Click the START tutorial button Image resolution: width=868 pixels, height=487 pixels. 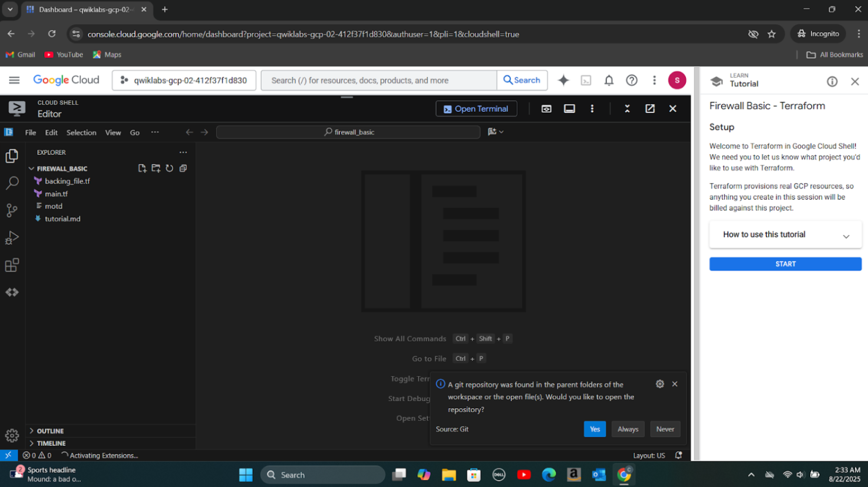[x=785, y=264]
